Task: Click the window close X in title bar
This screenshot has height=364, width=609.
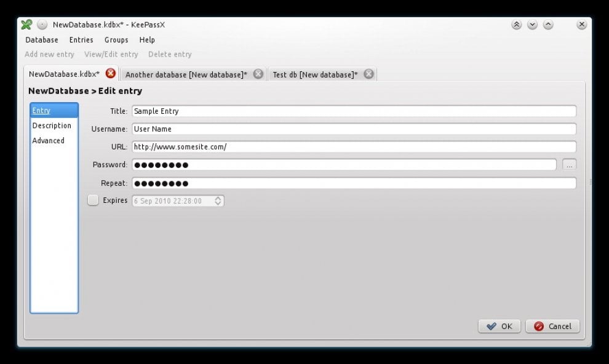Action: click(581, 25)
